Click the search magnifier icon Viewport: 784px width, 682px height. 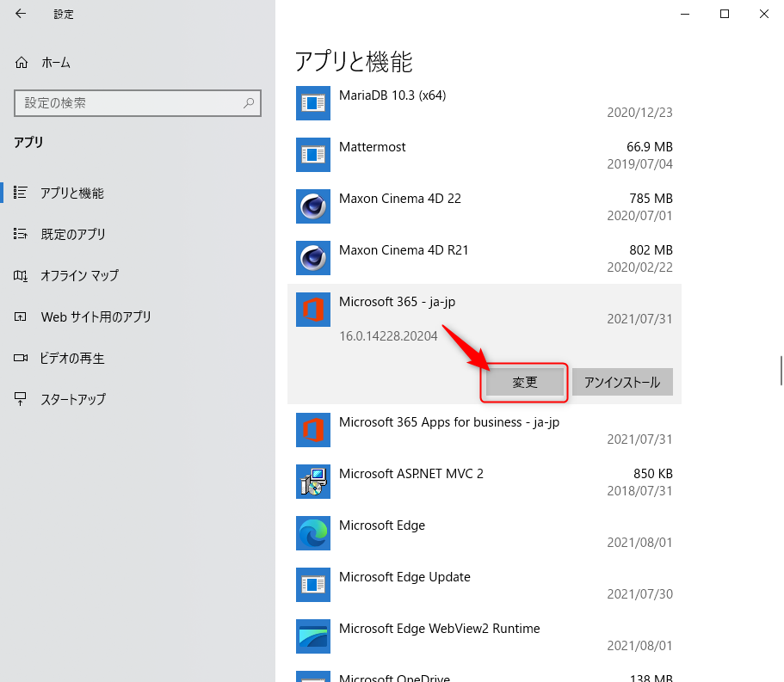pyautogui.click(x=249, y=103)
